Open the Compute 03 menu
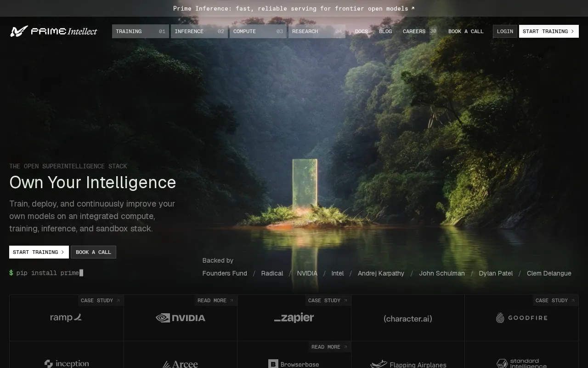The image size is (588, 368). (258, 31)
